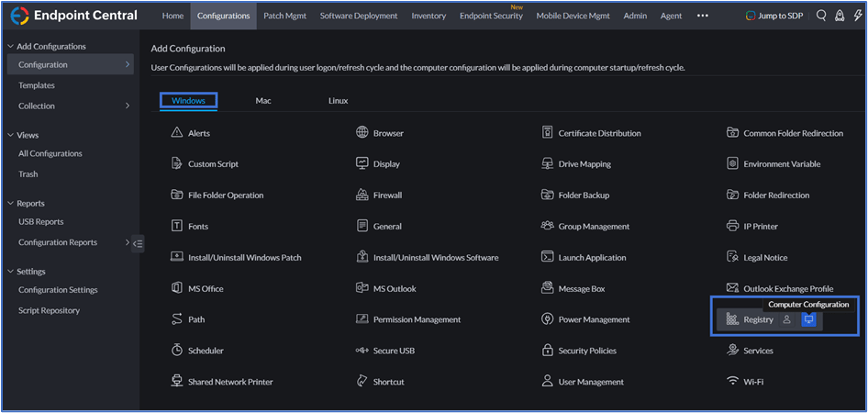
Task: Open the Endpoint Security menu
Action: [x=491, y=16]
